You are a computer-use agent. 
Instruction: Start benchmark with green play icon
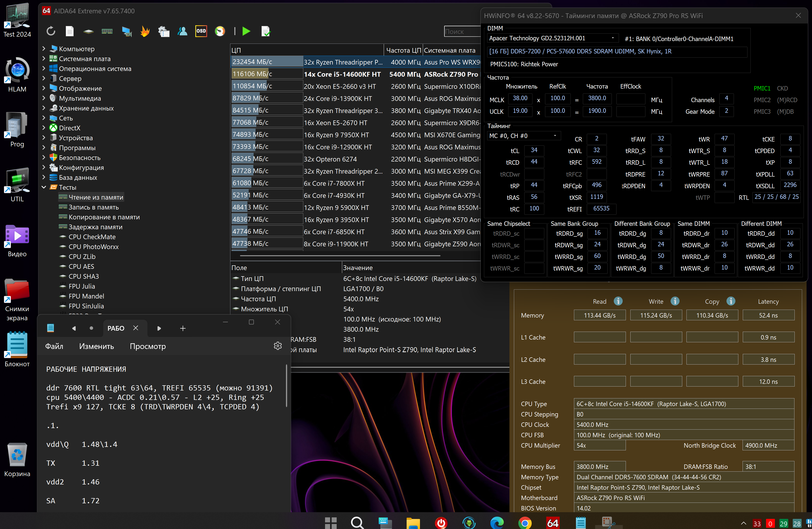(x=246, y=31)
